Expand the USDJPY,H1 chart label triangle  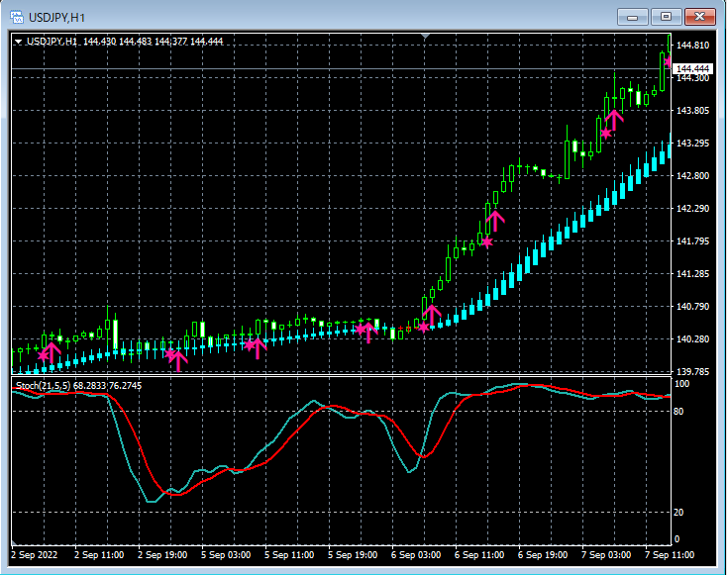click(18, 41)
